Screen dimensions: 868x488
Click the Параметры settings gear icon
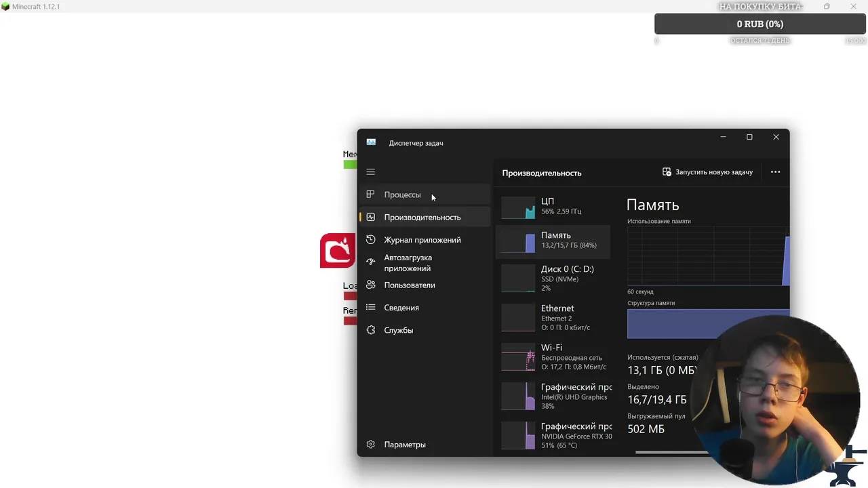pos(370,445)
